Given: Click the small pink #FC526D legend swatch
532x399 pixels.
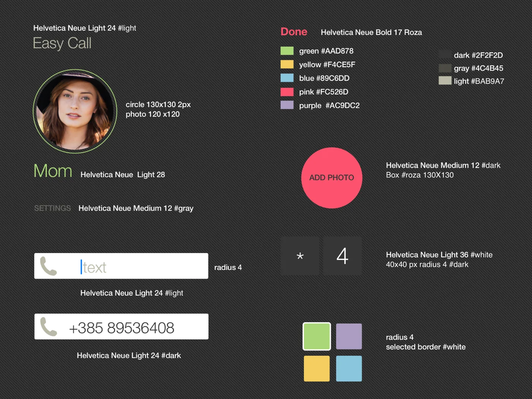Looking at the screenshot, I should point(287,92).
